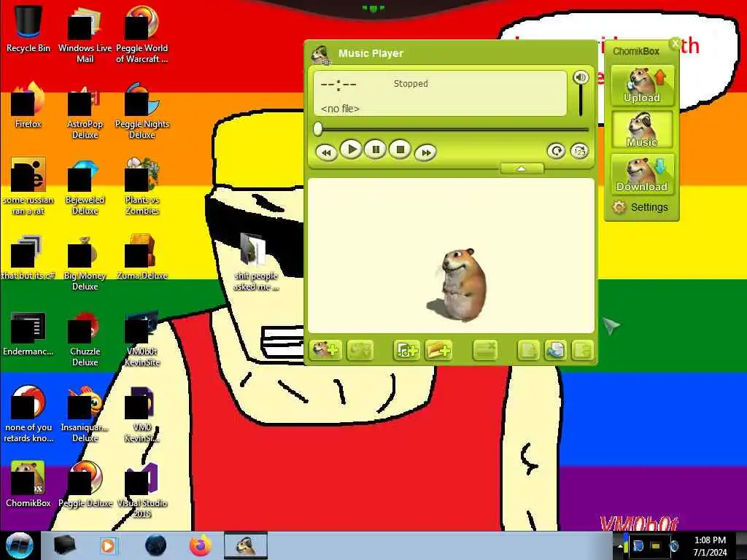Screen dimensions: 747x560
Task: Select Windows Live Mail desktop icon
Action: tap(85, 34)
